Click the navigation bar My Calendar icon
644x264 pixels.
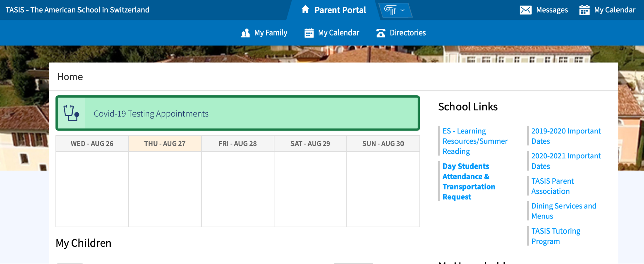[309, 33]
